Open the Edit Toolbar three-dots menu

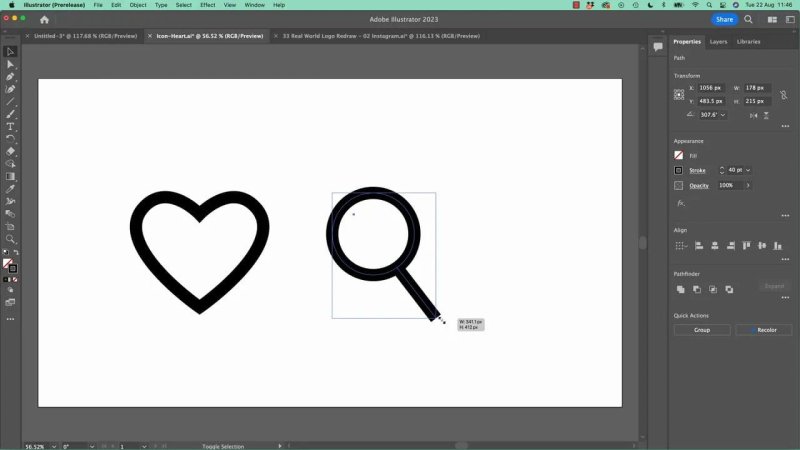click(10, 319)
